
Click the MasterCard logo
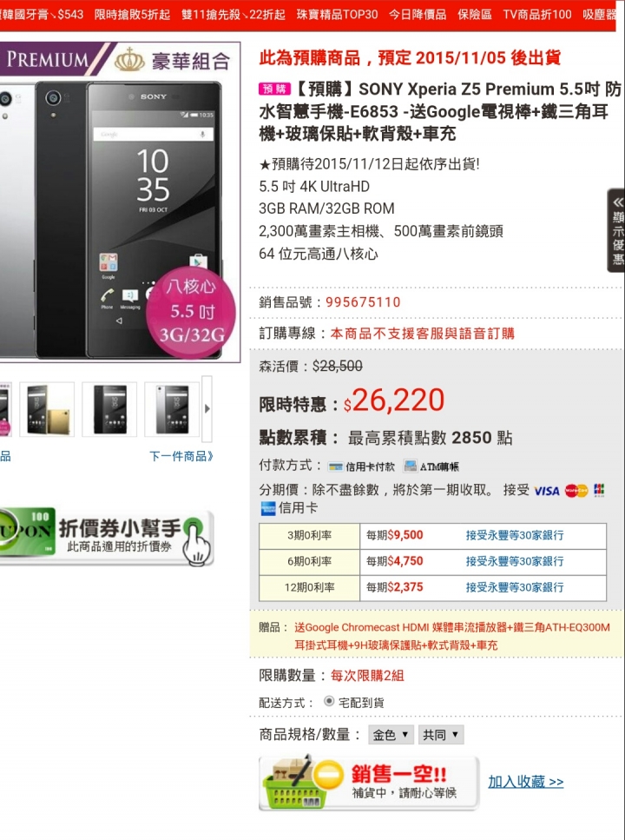(576, 491)
